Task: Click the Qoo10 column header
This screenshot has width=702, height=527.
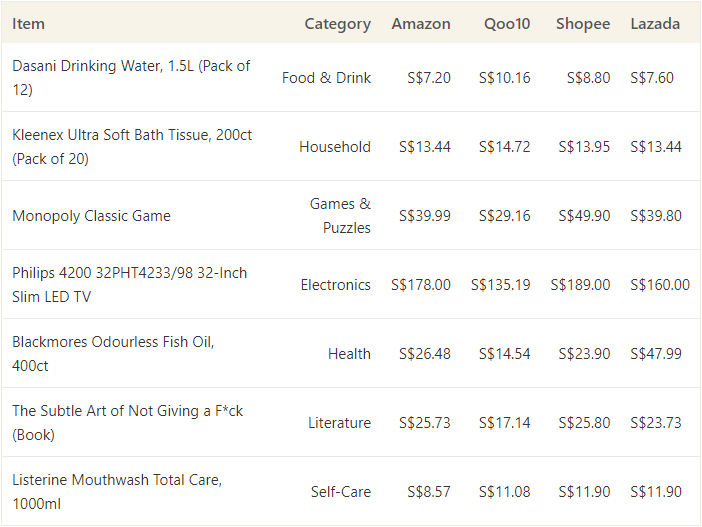Action: pos(504,24)
